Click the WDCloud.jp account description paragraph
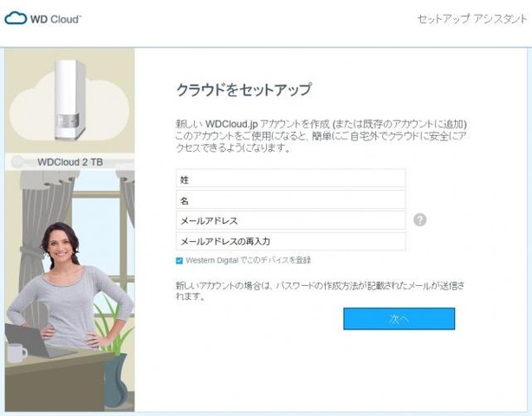 (x=321, y=136)
